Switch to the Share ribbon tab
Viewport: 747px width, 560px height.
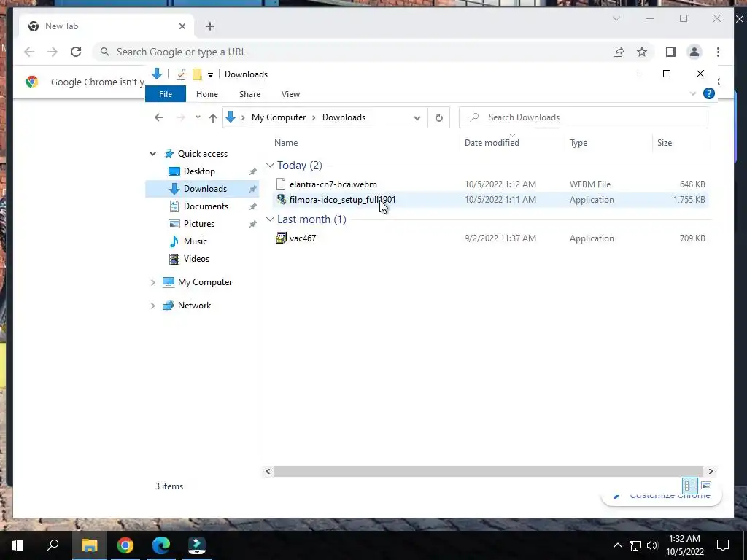point(249,94)
